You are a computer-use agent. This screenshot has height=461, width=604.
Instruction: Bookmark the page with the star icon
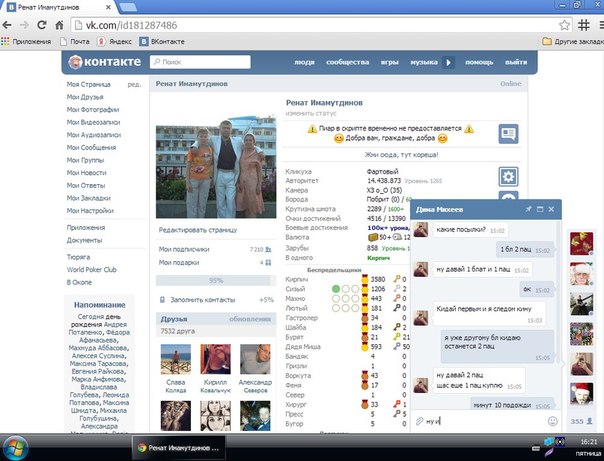click(x=564, y=25)
